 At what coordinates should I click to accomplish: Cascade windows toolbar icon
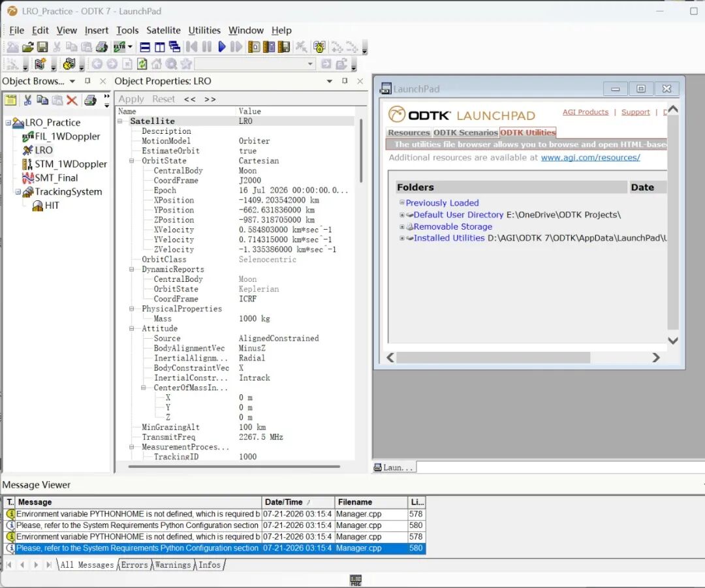174,47
